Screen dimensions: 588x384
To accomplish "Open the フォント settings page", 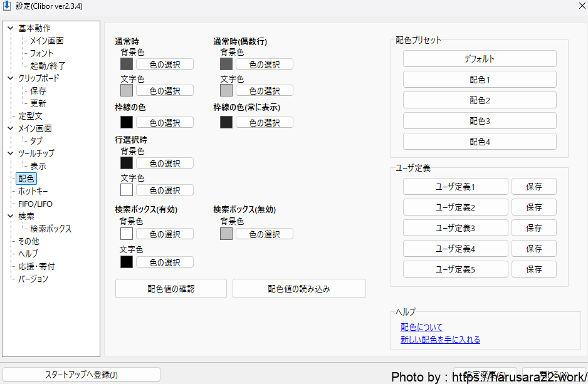I will click(41, 53).
